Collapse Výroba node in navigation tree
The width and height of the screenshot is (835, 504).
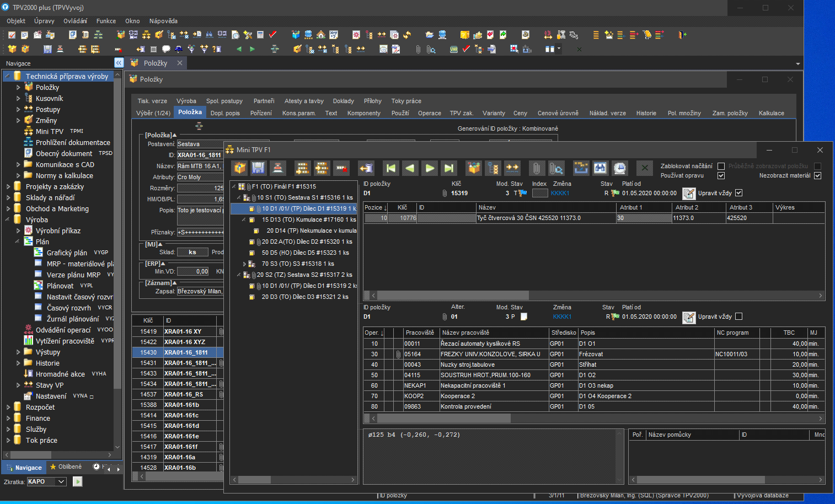tap(8, 219)
